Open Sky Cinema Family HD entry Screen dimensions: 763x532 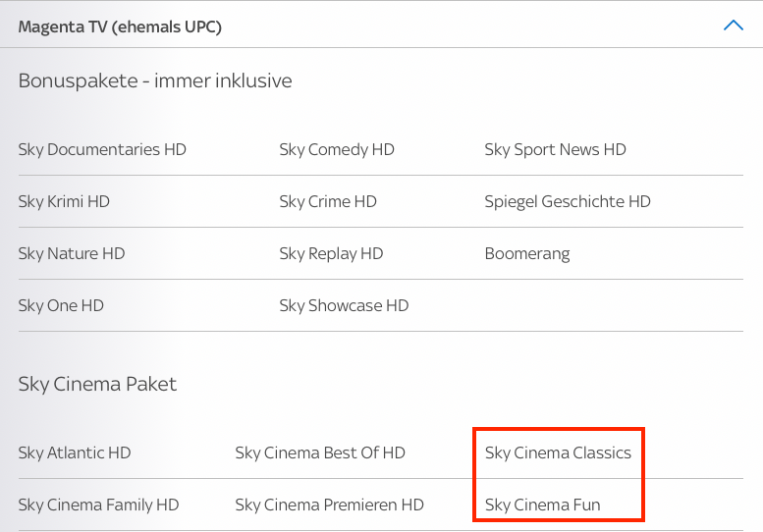point(99,505)
